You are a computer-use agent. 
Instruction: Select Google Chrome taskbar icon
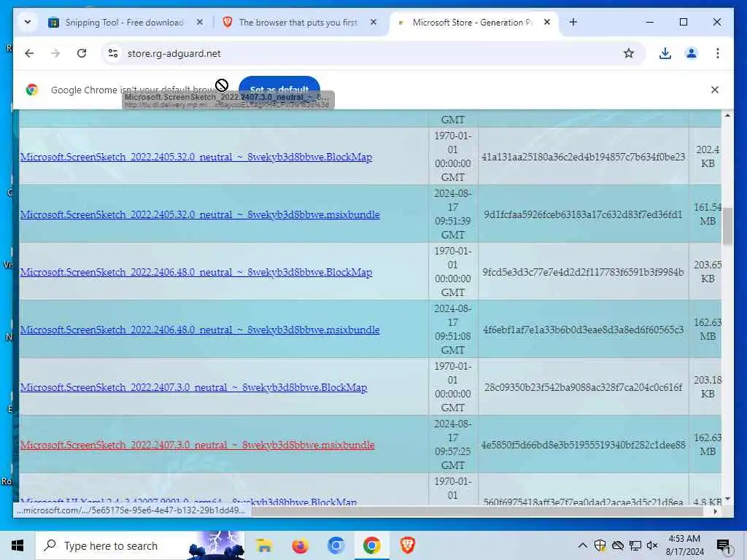[371, 545]
